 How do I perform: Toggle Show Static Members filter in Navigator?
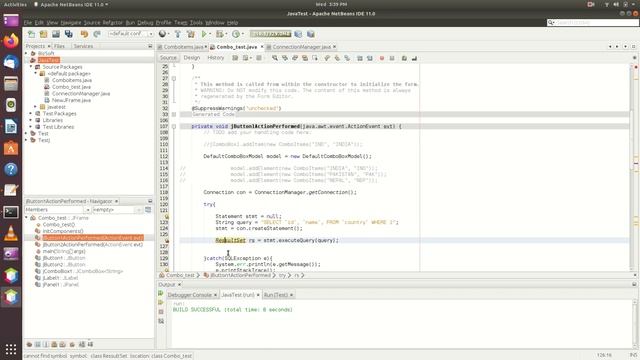point(46,344)
